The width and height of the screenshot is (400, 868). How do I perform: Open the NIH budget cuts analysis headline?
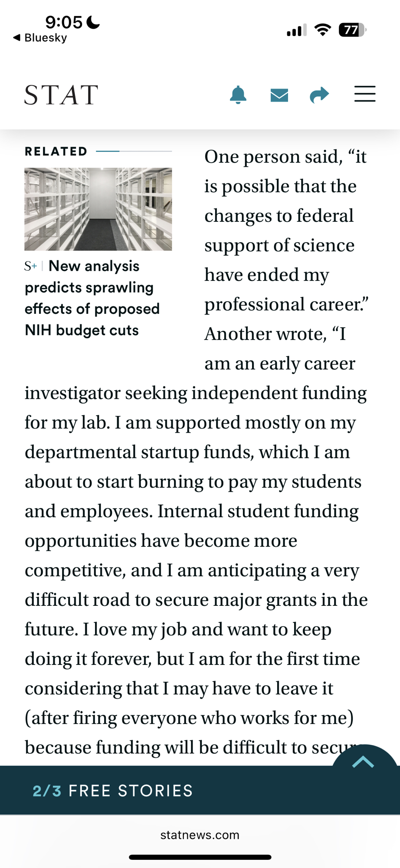(92, 298)
